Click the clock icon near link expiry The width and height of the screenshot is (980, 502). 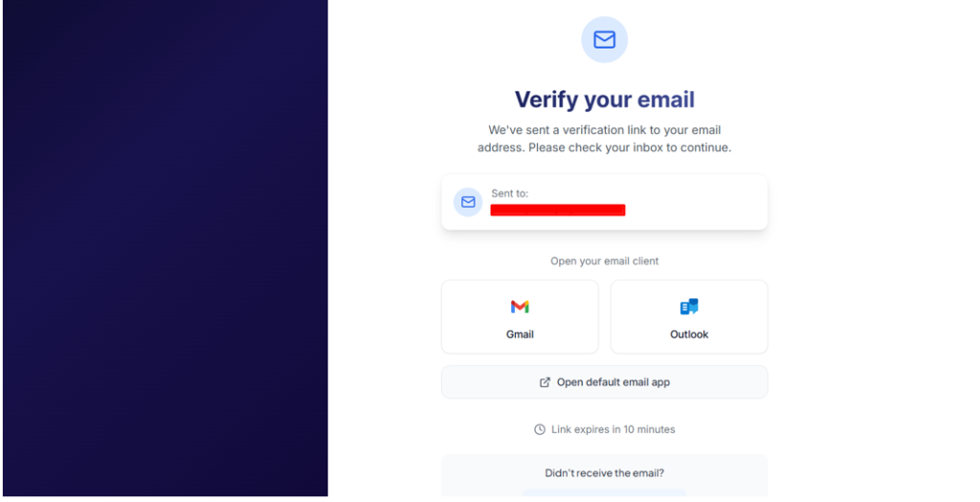click(x=540, y=430)
